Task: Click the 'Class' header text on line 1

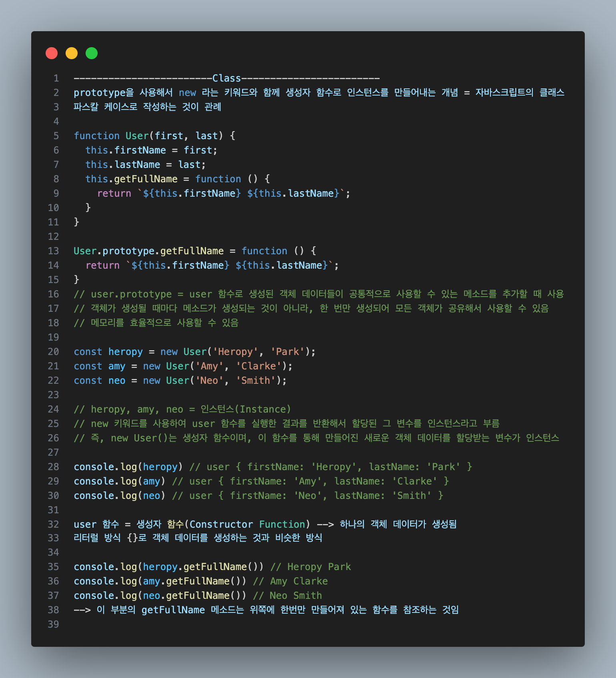Action: pyautogui.click(x=227, y=78)
